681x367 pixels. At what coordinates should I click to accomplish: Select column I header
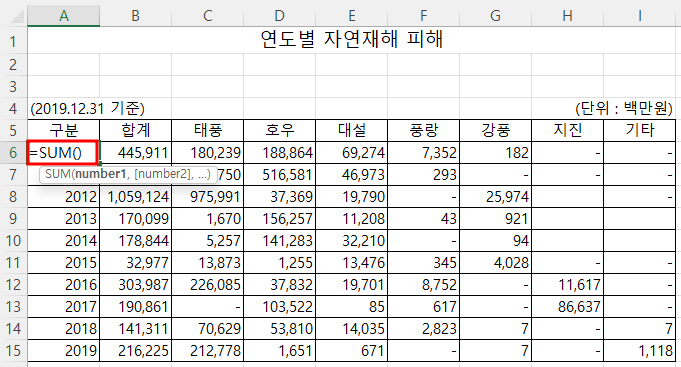click(x=640, y=16)
